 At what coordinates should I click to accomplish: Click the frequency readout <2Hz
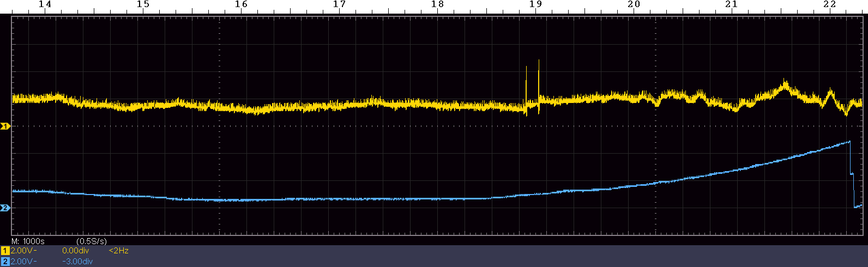pyautogui.click(x=119, y=251)
